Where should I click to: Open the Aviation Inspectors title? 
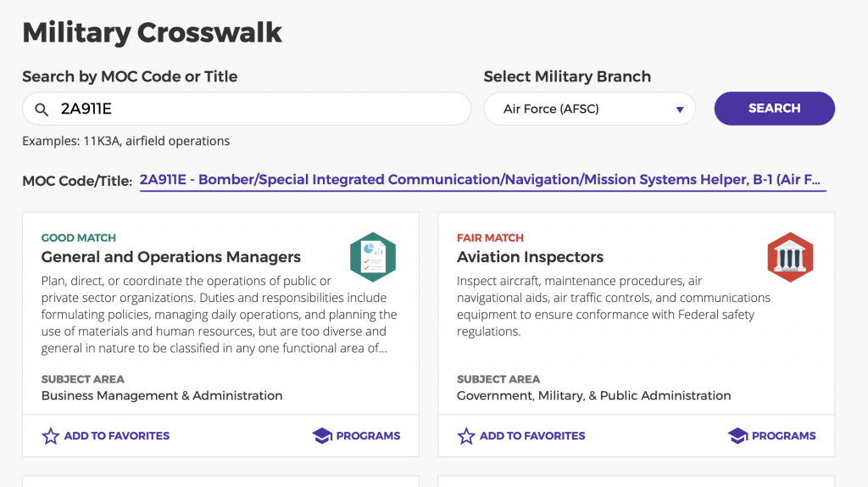[530, 257]
